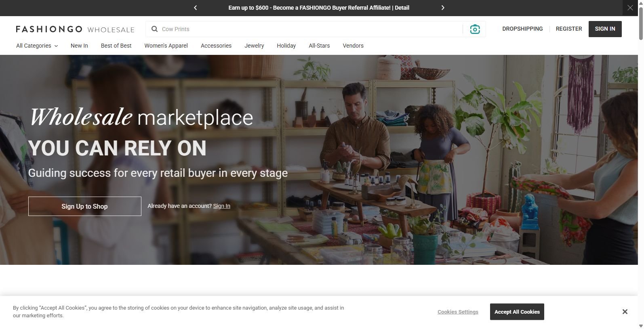Show previous announcement with left arrow

click(196, 8)
